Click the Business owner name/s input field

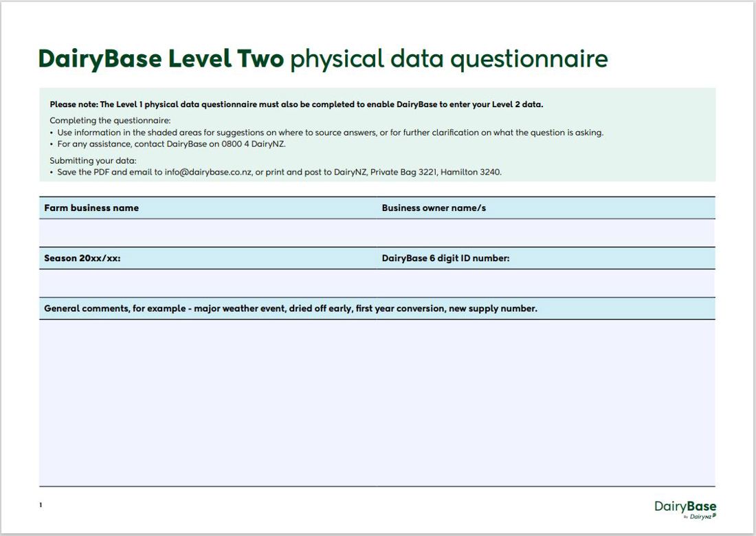tap(546, 233)
